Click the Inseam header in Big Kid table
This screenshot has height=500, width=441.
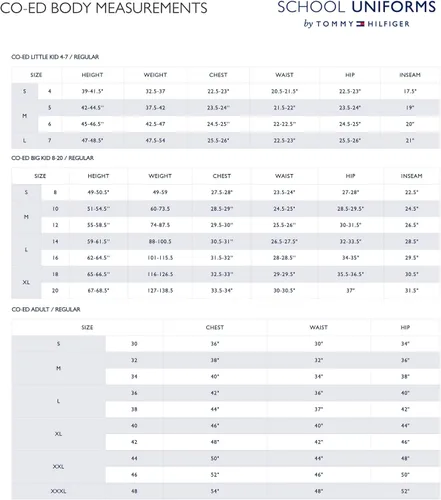(411, 176)
